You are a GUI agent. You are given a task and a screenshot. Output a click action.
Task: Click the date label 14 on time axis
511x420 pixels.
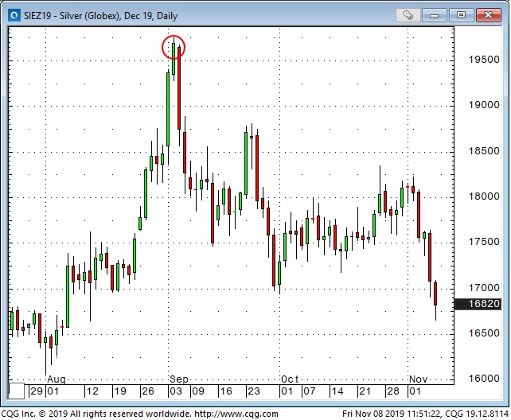pos(337,391)
